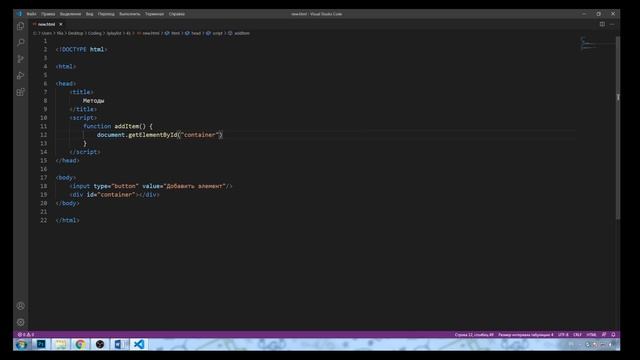Open the Explorer view in activity bar
This screenshot has width=640, height=360.
pos(20,27)
